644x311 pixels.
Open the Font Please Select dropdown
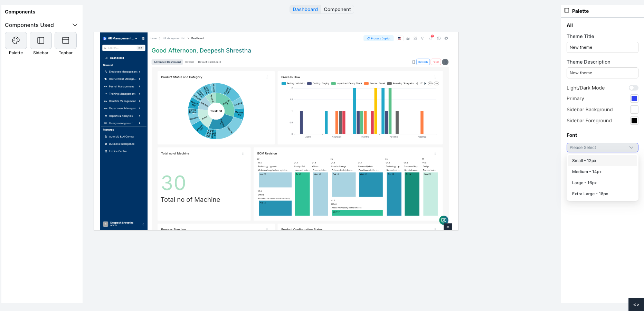pyautogui.click(x=602, y=148)
